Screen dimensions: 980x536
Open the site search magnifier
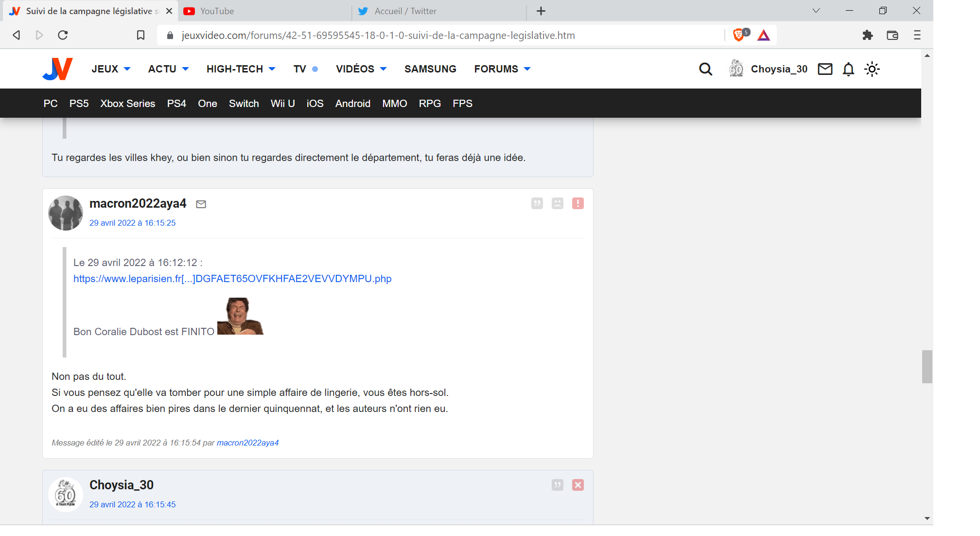click(705, 69)
